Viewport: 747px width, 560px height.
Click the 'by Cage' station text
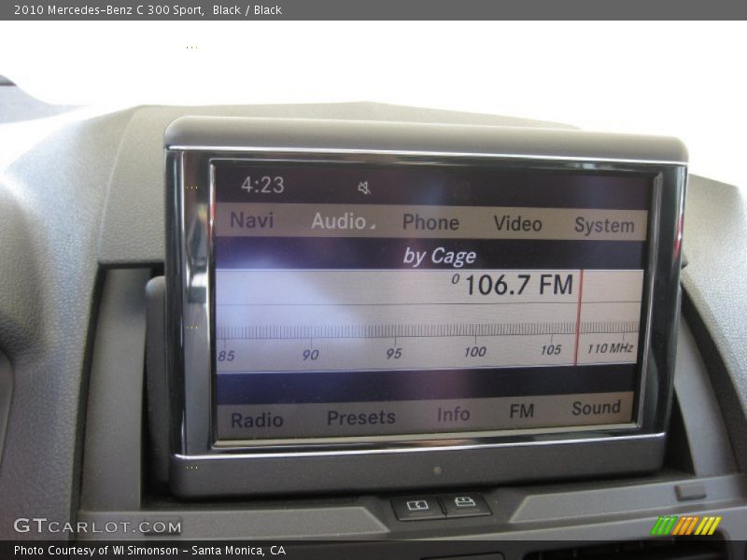[x=439, y=256]
